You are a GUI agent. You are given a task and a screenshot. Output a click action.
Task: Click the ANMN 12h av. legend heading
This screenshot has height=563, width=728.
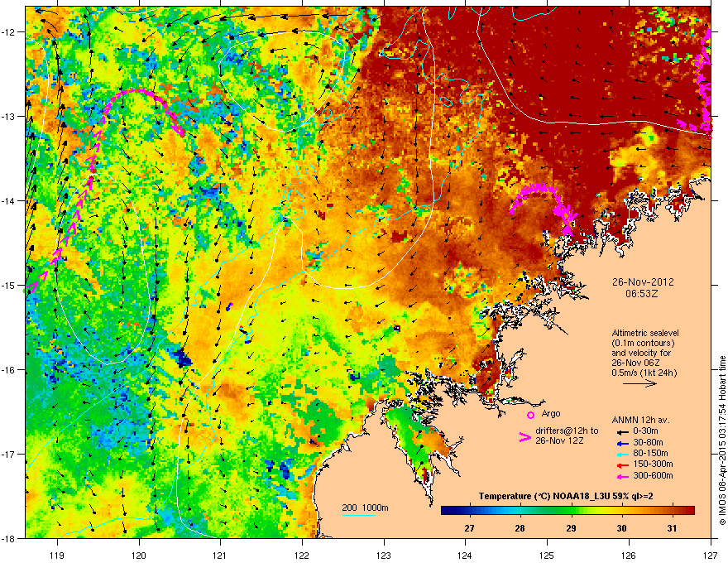pos(640,420)
